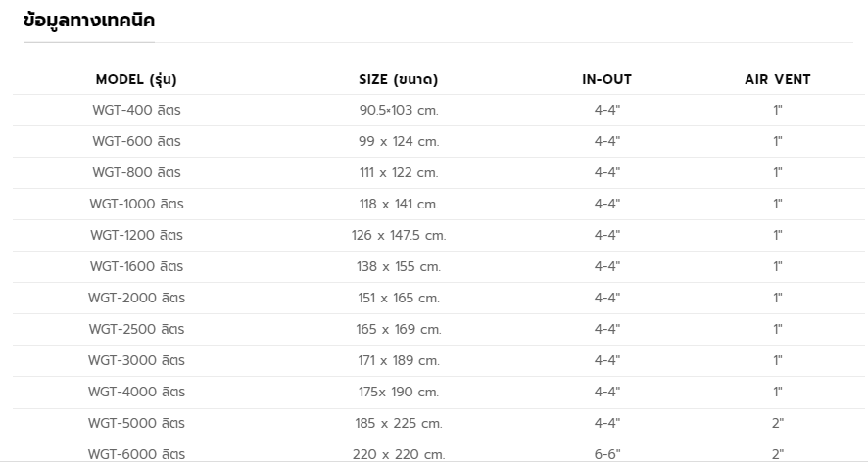Select the 151 x 165 cm. size cell
868x463 pixels.
pyautogui.click(x=398, y=298)
